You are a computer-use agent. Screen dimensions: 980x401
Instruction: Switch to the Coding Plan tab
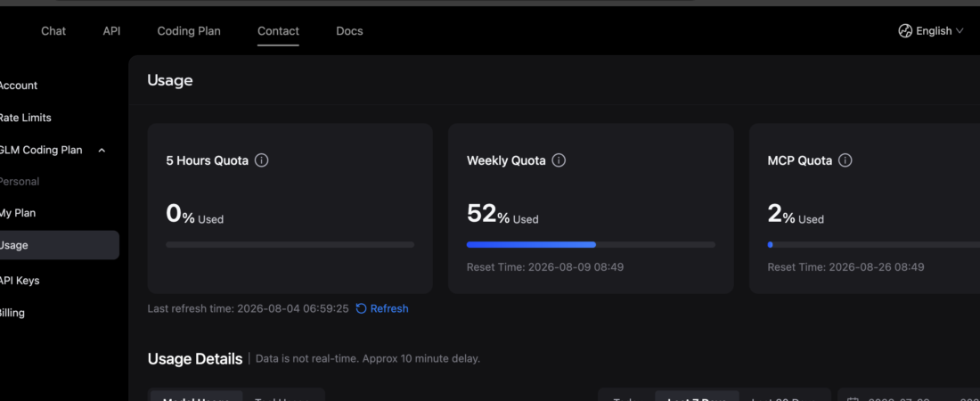[x=189, y=31]
